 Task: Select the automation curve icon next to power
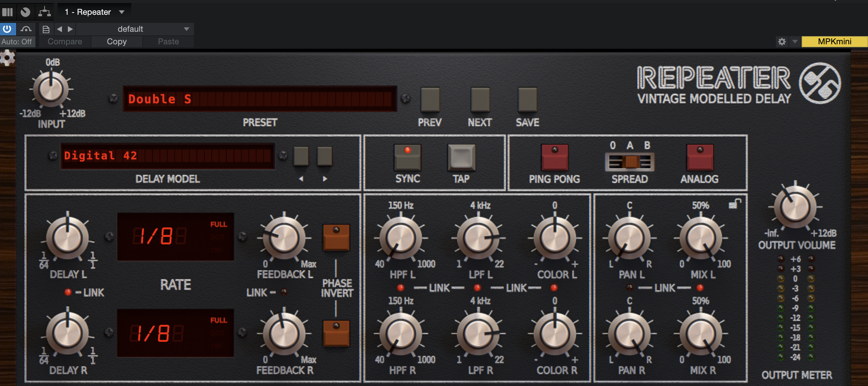(25, 29)
